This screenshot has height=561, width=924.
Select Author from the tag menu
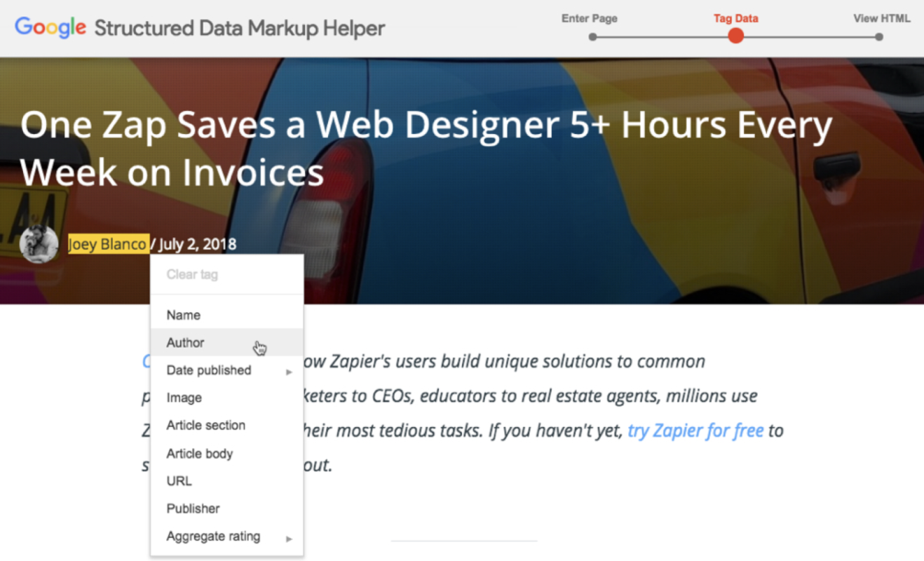point(185,343)
